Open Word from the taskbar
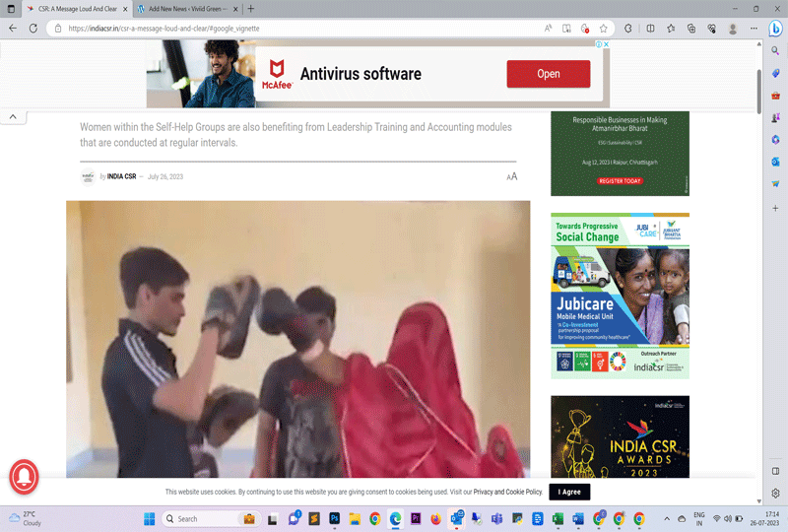788x532 pixels. point(578,518)
